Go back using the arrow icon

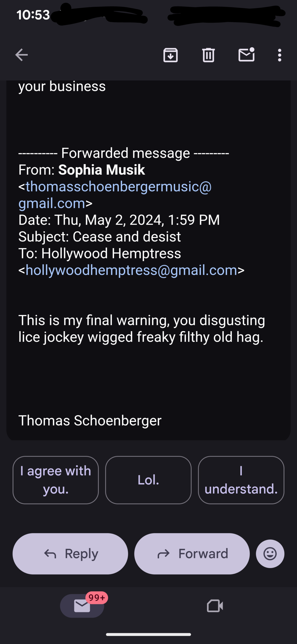[22, 55]
